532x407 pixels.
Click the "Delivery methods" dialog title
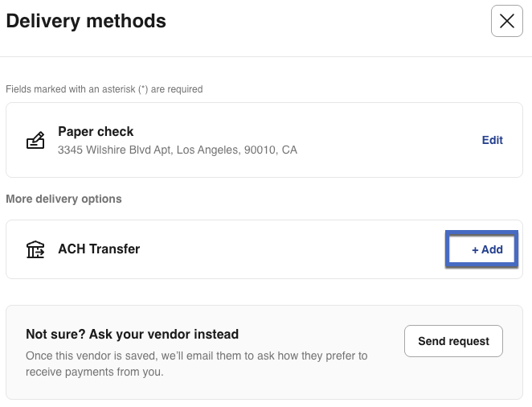86,22
